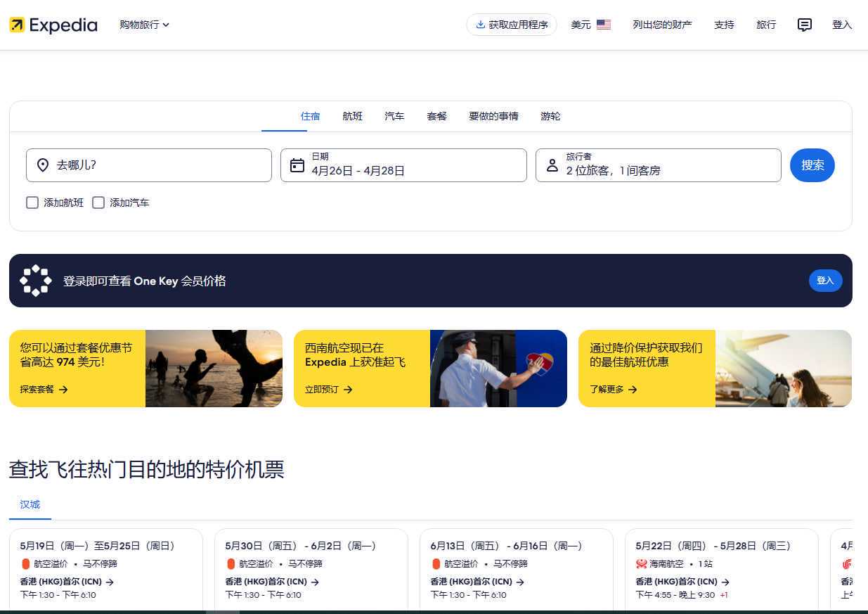This screenshot has height=614, width=868.
Task: Click the 海南航空 airline logo icon
Action: click(641, 564)
